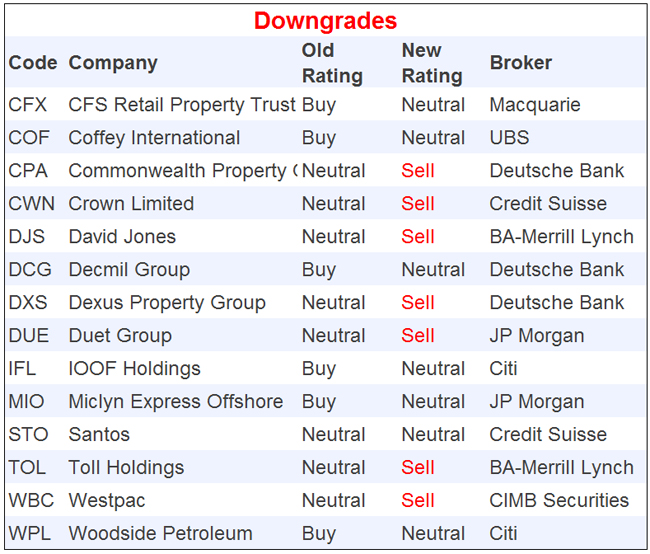
Task: Click Deutsche Bank broker for Dexus Property Group
Action: pos(556,303)
